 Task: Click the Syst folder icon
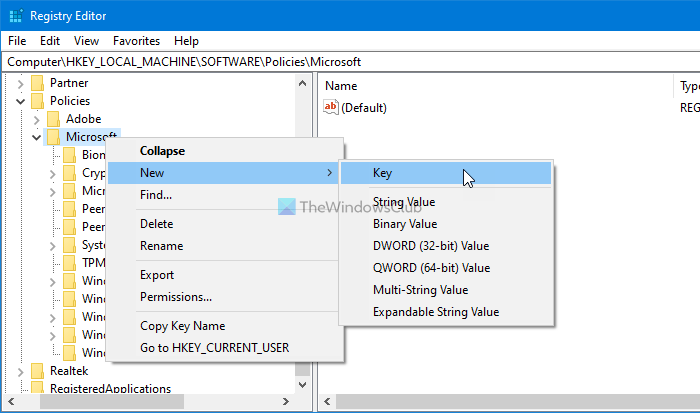point(70,245)
